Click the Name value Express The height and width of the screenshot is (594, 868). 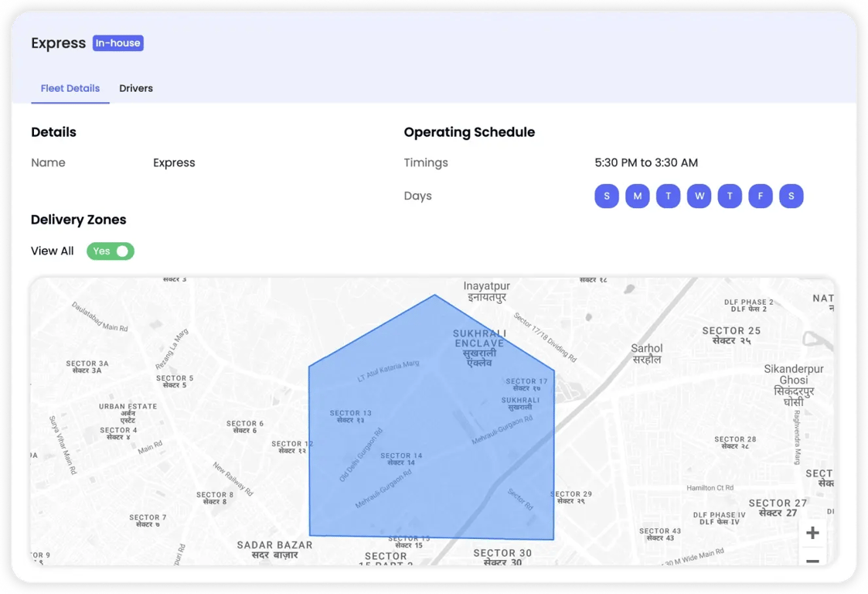[174, 163]
